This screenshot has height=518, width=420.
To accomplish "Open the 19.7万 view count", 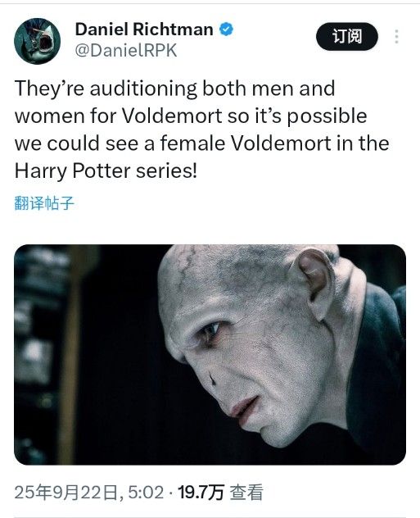I will point(201,493).
